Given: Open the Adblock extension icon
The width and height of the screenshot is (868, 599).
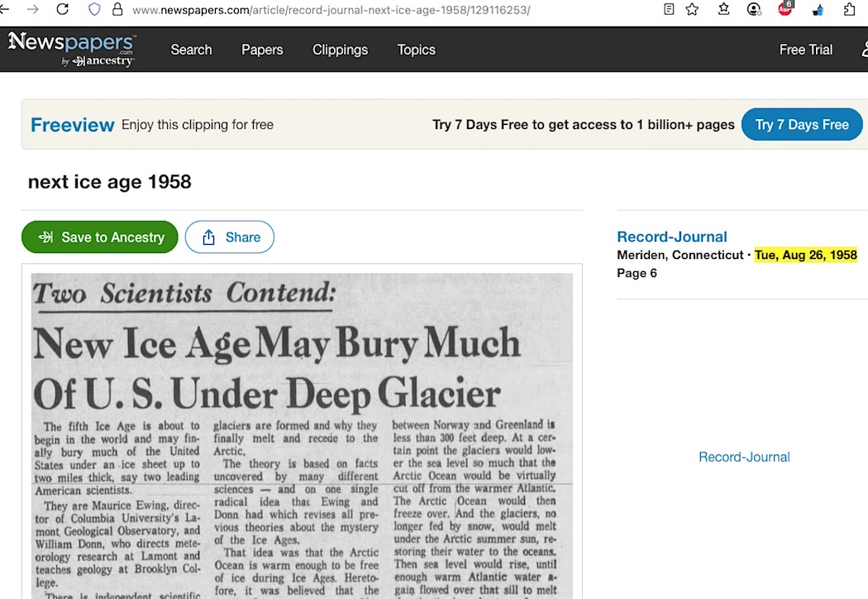Looking at the screenshot, I should [x=785, y=9].
